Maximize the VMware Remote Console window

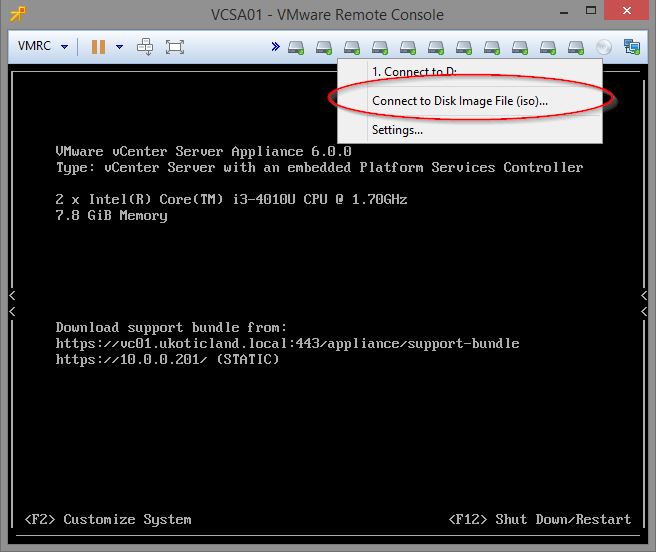click(591, 11)
